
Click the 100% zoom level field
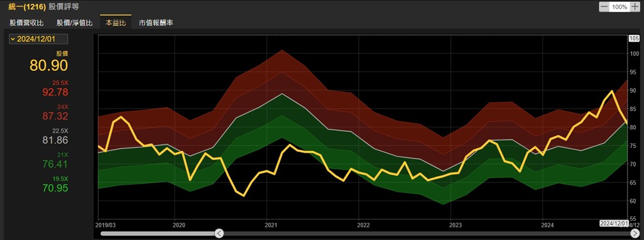pyautogui.click(x=619, y=7)
